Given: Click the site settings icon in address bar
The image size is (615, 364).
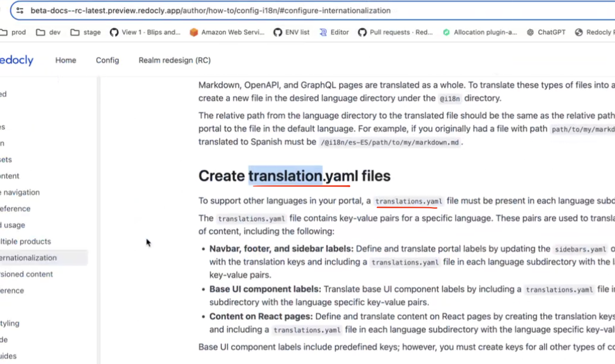Looking at the screenshot, I should coord(20,10).
